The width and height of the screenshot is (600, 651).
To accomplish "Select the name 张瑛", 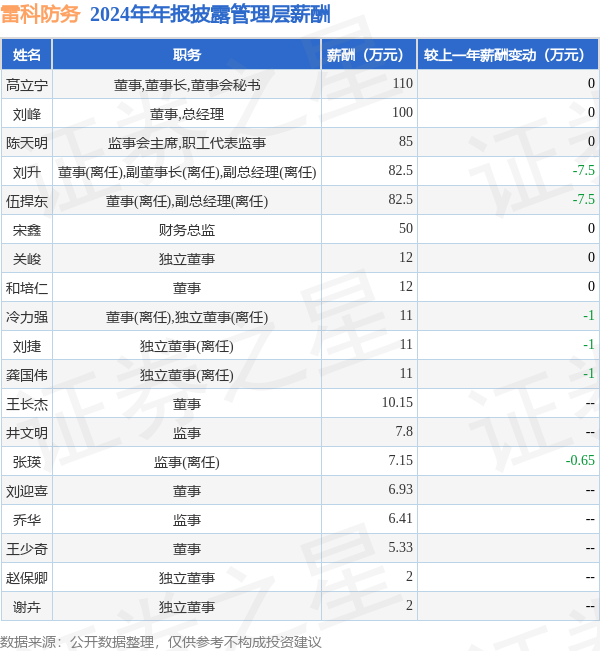I will tap(27, 462).
